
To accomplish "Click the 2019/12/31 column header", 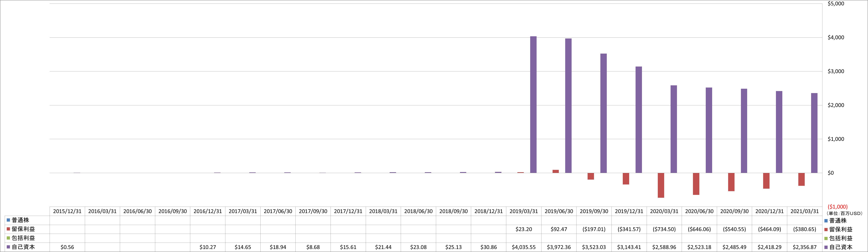I will tap(629, 211).
